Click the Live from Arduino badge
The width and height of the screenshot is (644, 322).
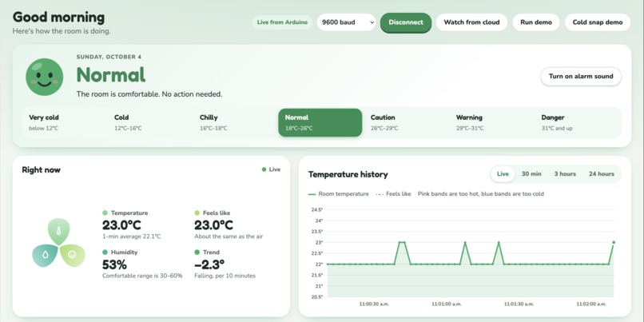[x=282, y=22]
